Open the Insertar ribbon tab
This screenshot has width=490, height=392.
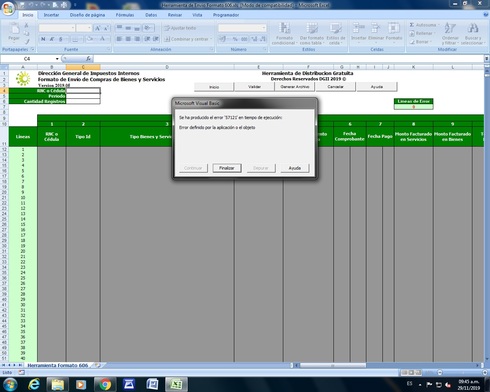(51, 15)
